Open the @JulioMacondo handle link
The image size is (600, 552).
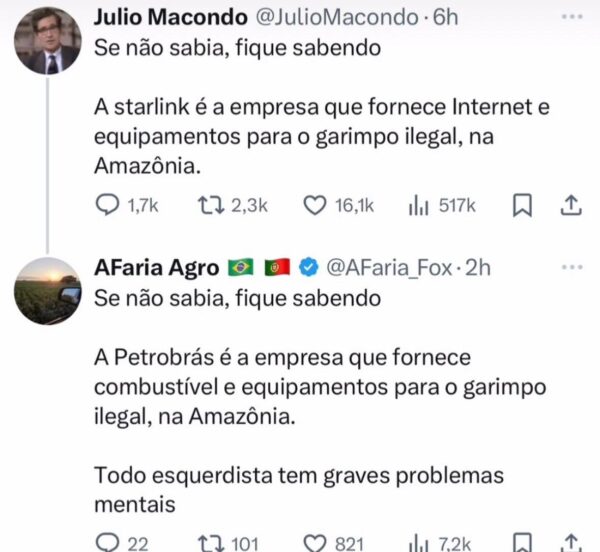[337, 17]
